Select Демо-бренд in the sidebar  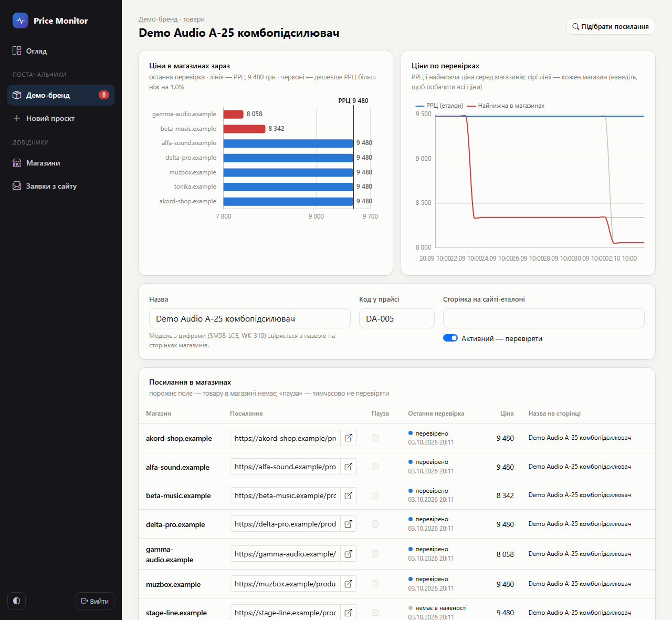pos(61,95)
